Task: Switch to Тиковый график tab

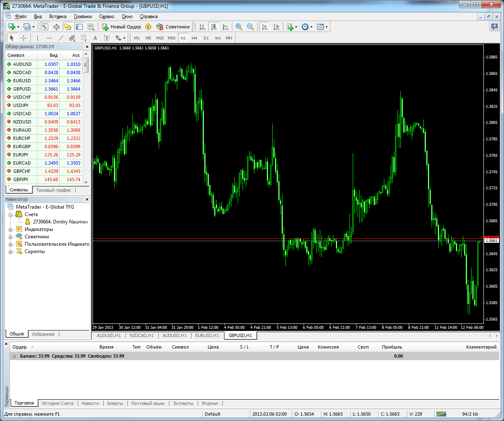Action: (x=53, y=190)
